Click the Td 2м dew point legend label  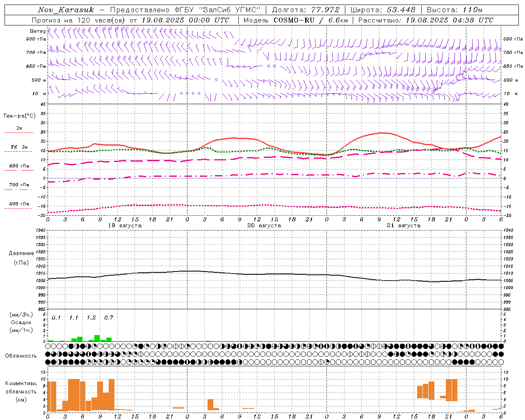coord(19,147)
